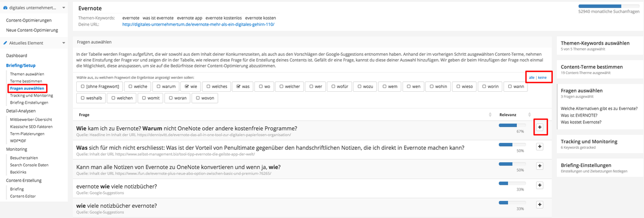
Task: Click the dashboard icon beside digitales unternehmert…
Action: (5, 9)
